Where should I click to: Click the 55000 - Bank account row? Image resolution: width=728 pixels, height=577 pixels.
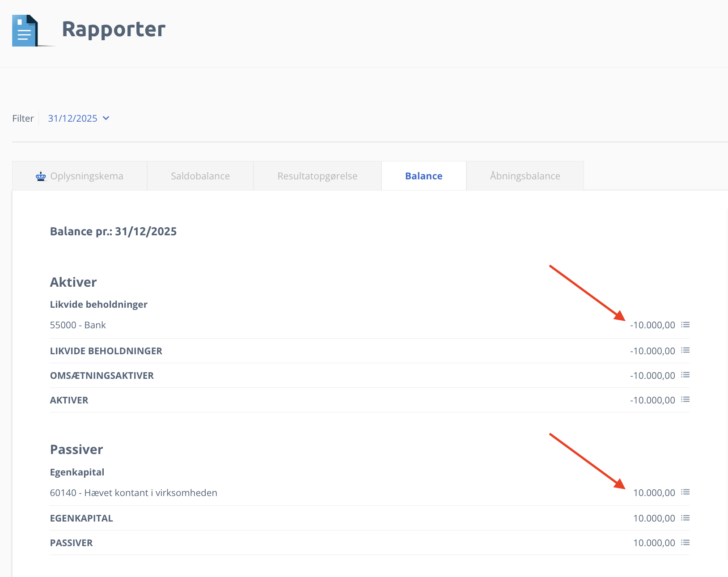coord(78,325)
